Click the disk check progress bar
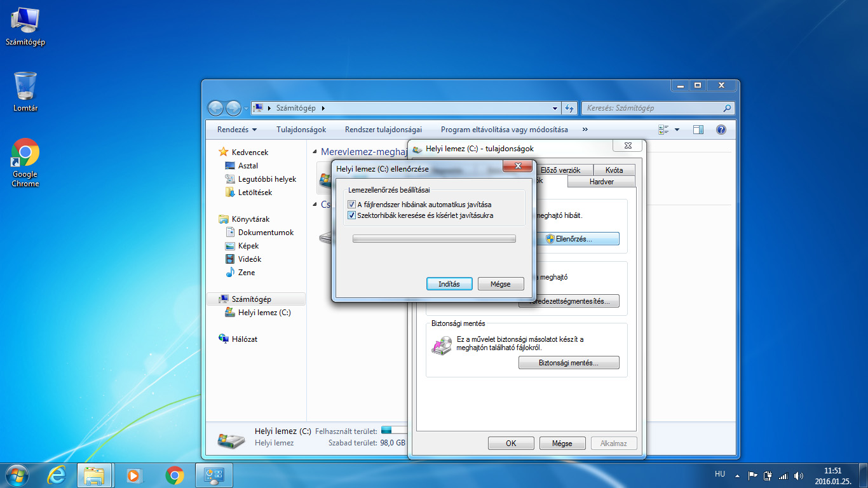 pyautogui.click(x=434, y=239)
